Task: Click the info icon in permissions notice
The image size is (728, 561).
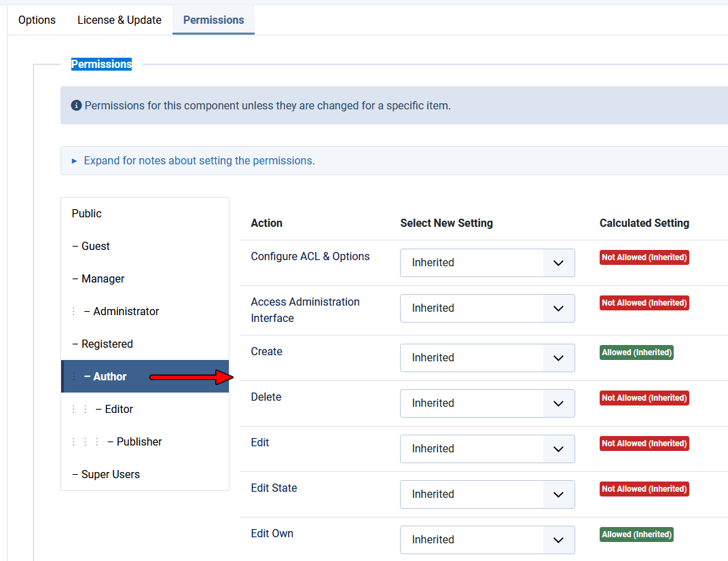Action: 76,106
